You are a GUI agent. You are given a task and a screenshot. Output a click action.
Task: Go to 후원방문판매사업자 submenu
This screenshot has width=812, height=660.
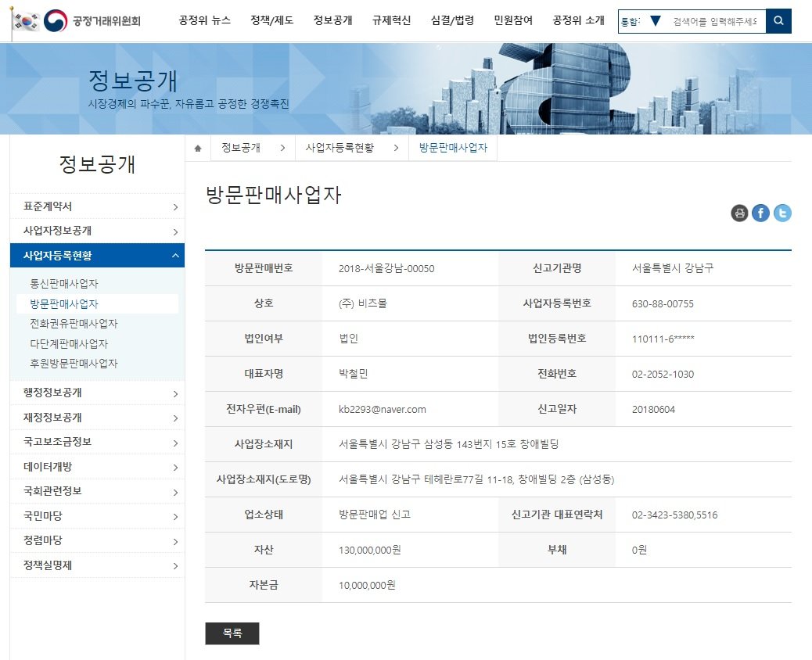74,364
